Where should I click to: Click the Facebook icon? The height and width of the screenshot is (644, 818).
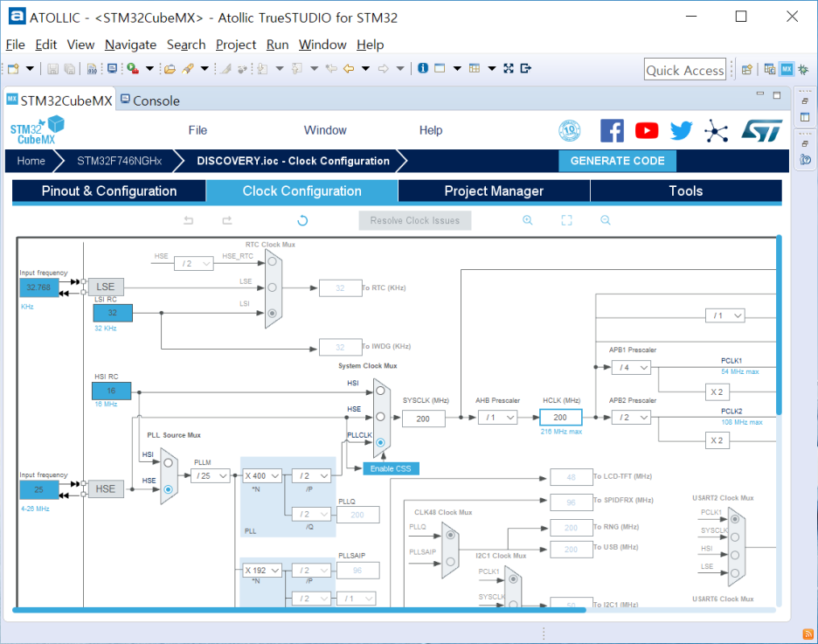[x=612, y=130]
